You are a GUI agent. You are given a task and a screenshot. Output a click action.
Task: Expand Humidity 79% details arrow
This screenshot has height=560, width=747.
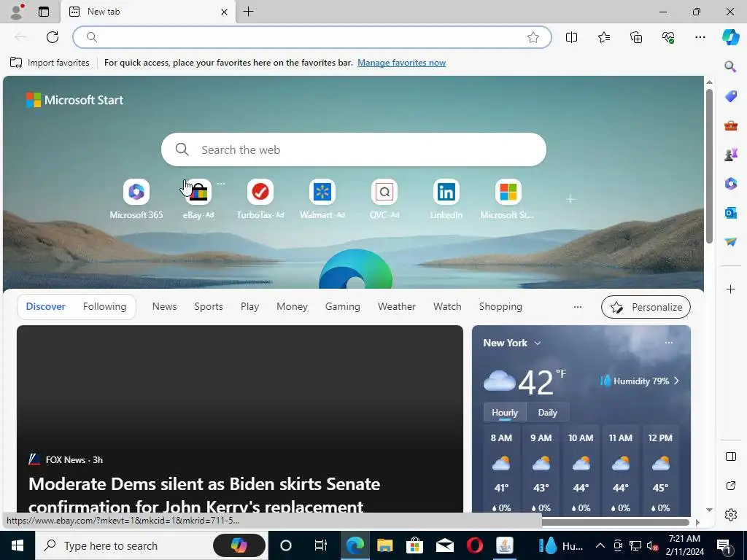point(676,381)
